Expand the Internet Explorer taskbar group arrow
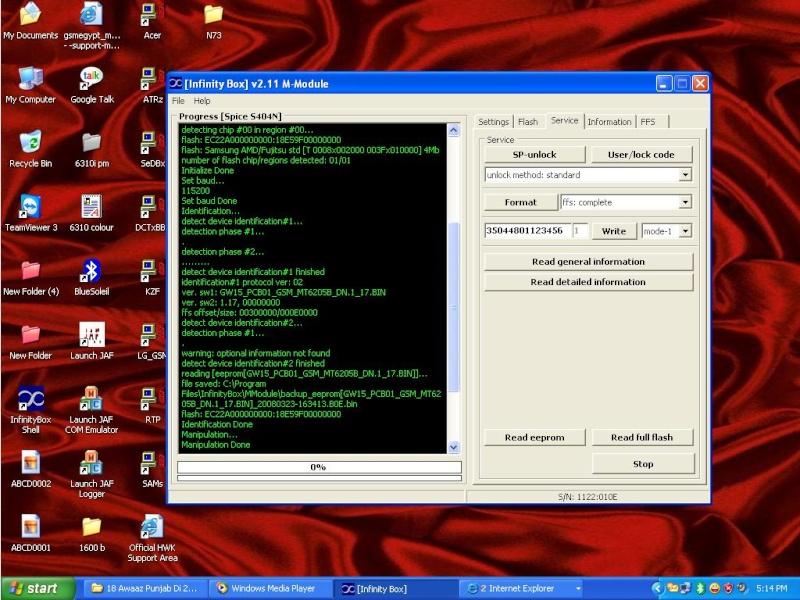Image resolution: width=800 pixels, height=600 pixels. (x=578, y=589)
